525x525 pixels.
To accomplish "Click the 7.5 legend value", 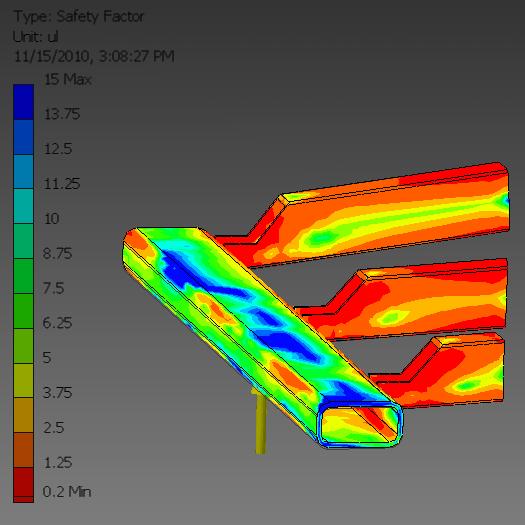I will pos(53,288).
